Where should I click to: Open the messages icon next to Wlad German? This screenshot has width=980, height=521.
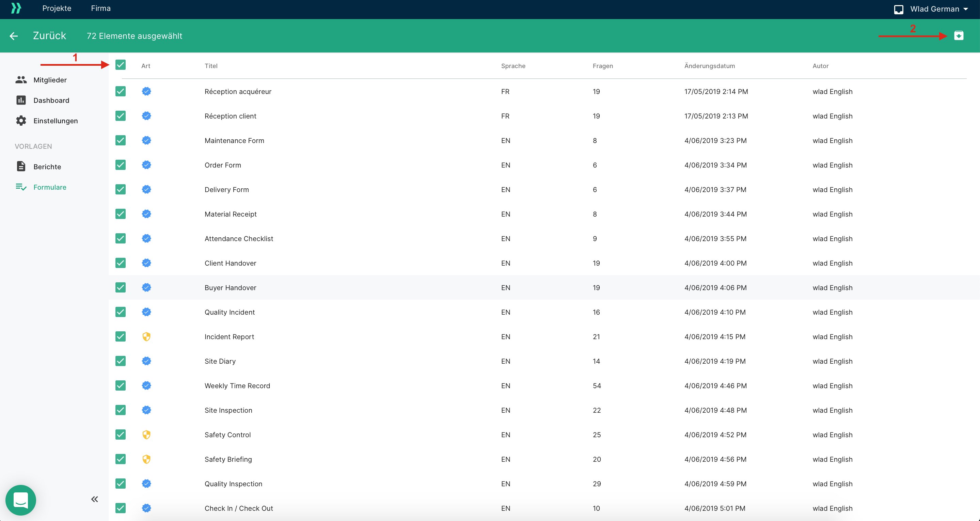point(899,10)
